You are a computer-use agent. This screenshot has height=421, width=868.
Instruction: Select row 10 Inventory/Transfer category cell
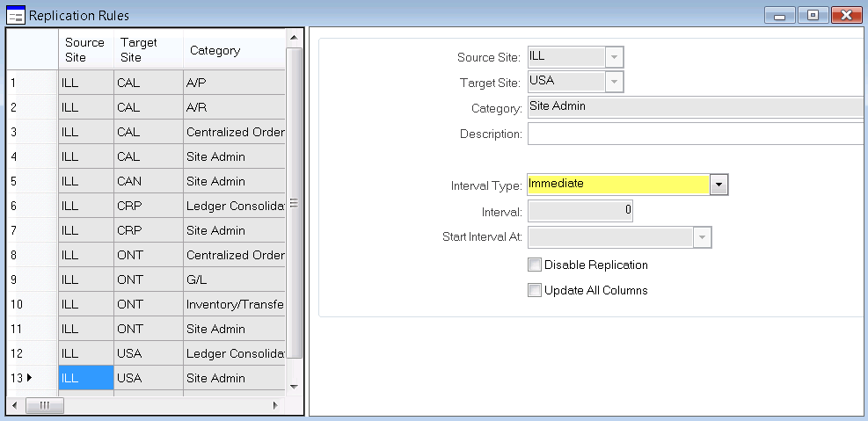click(235, 304)
